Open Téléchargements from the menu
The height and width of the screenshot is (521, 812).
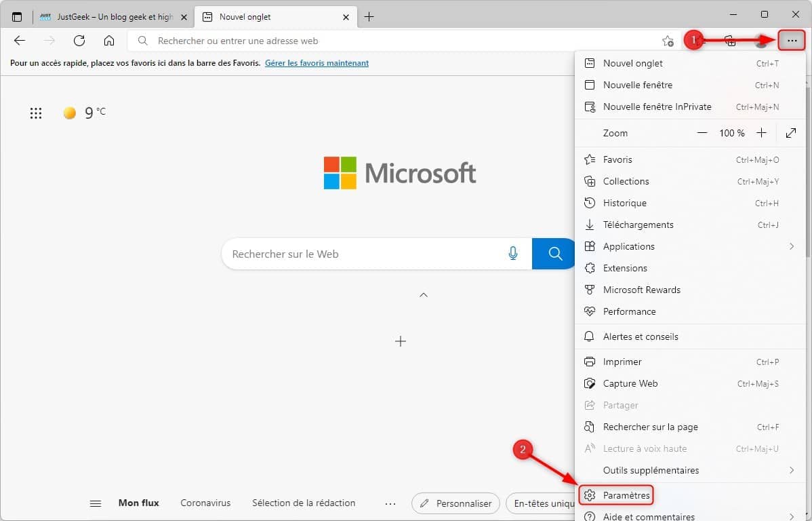(x=690, y=225)
